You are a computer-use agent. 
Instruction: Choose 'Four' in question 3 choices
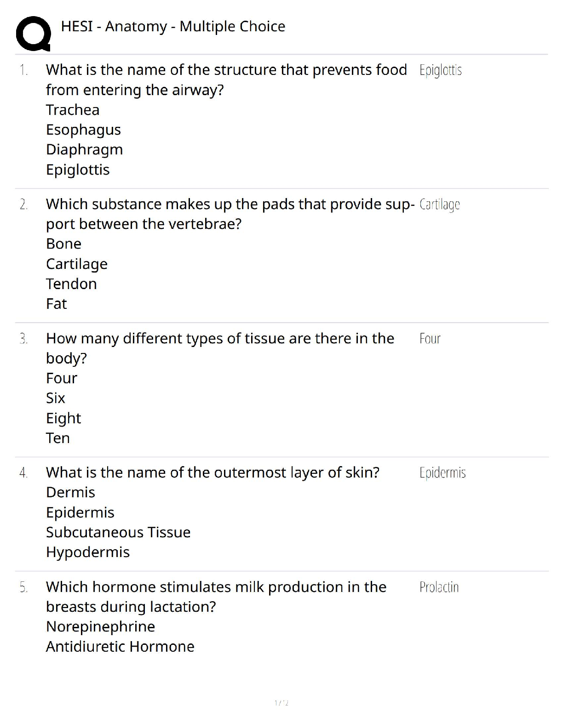62,378
